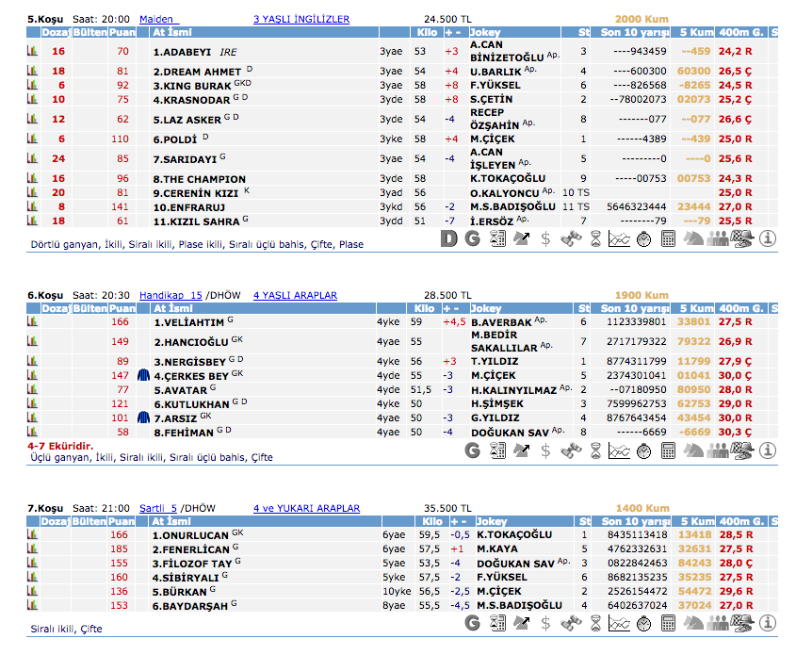Click the jockey silks icon beside 4.ÇERKES BEY
Image resolution: width=812 pixels, height=655 pixels.
click(144, 375)
